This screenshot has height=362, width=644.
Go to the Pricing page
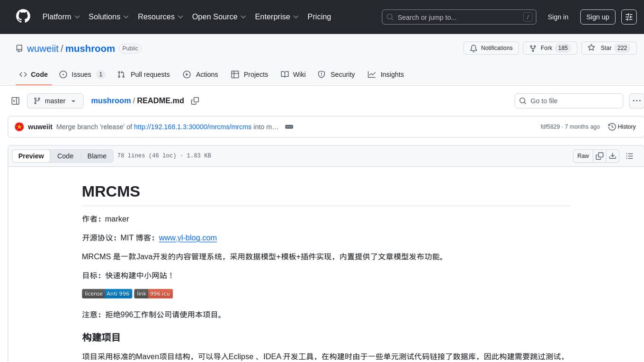coord(319,17)
